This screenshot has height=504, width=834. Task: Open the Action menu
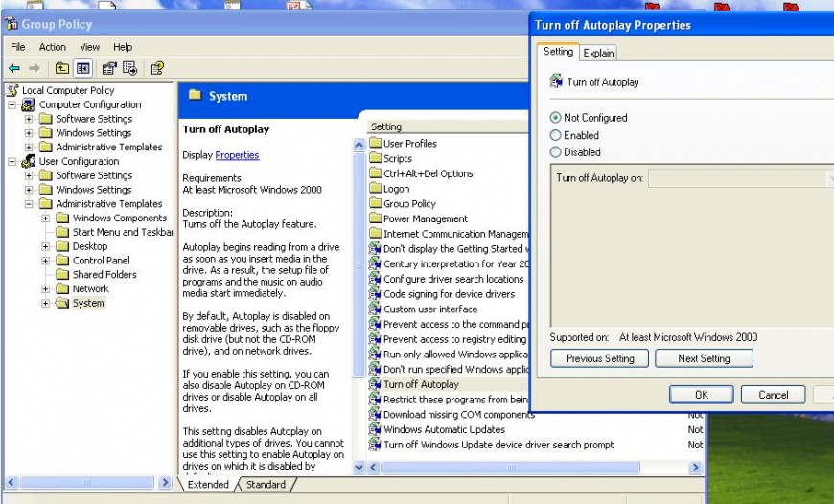[53, 47]
